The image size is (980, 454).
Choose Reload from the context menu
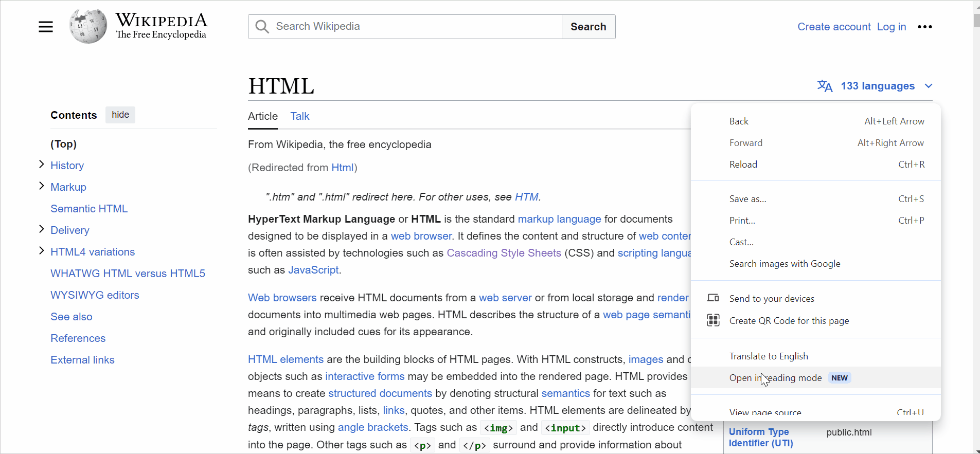[816, 165]
